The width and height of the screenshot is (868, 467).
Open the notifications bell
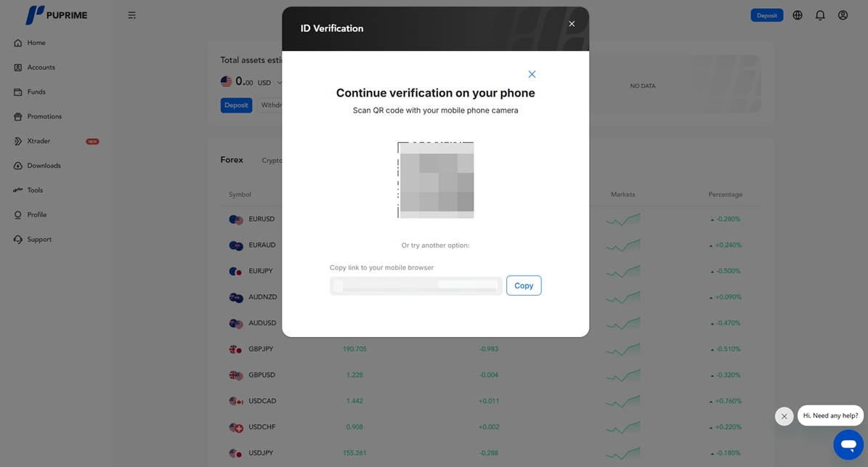820,15
